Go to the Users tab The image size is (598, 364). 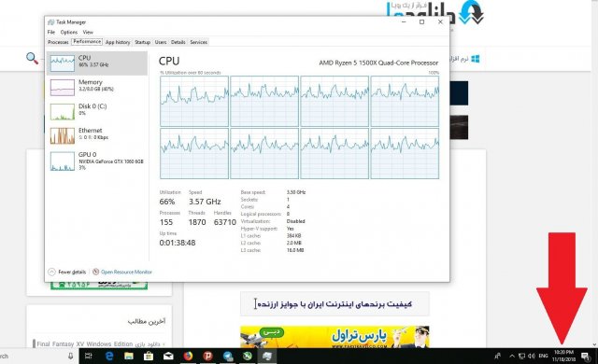pos(161,42)
